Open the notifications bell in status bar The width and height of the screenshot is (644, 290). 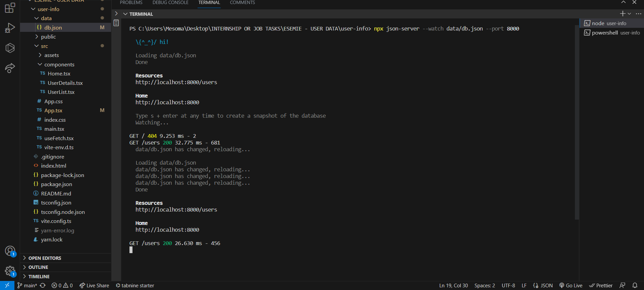(635, 285)
